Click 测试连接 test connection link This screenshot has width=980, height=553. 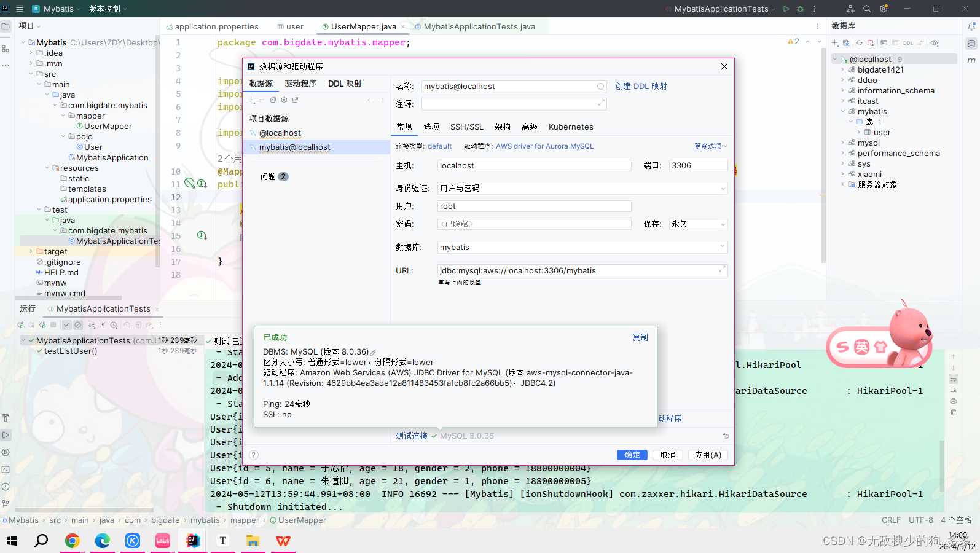(412, 436)
